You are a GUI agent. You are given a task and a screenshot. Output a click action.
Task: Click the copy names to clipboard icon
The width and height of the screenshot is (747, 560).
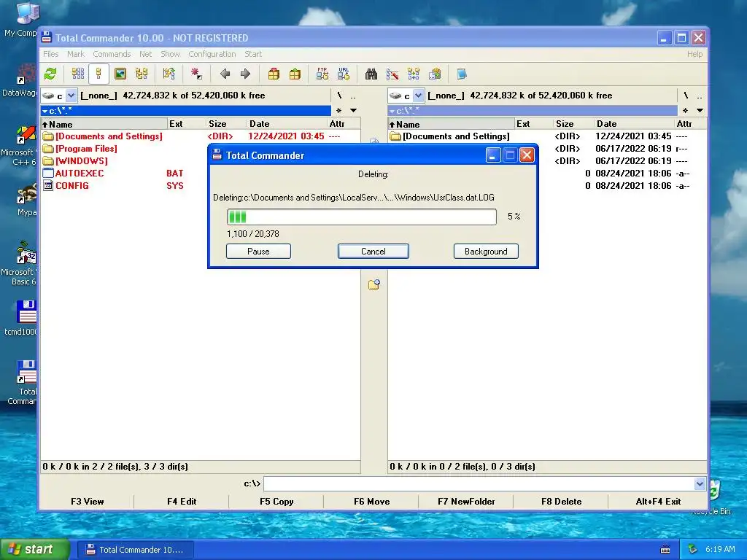[x=435, y=74]
